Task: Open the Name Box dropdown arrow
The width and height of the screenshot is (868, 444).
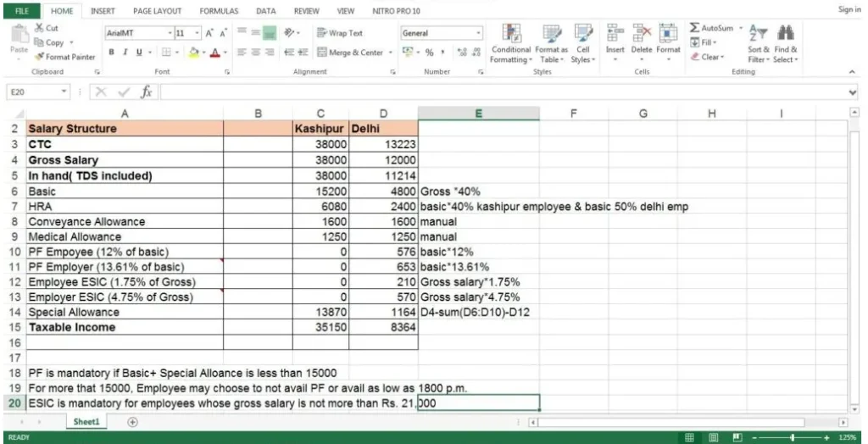Action: (x=64, y=92)
